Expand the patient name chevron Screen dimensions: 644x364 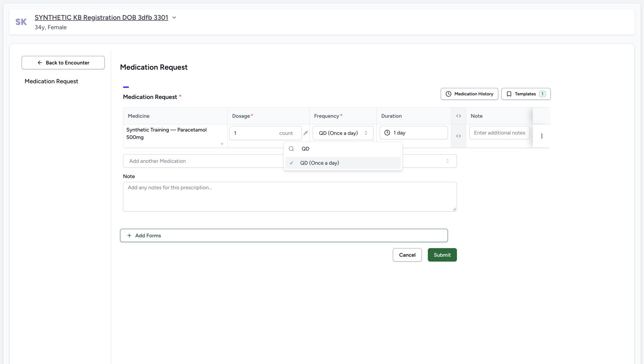point(174,18)
